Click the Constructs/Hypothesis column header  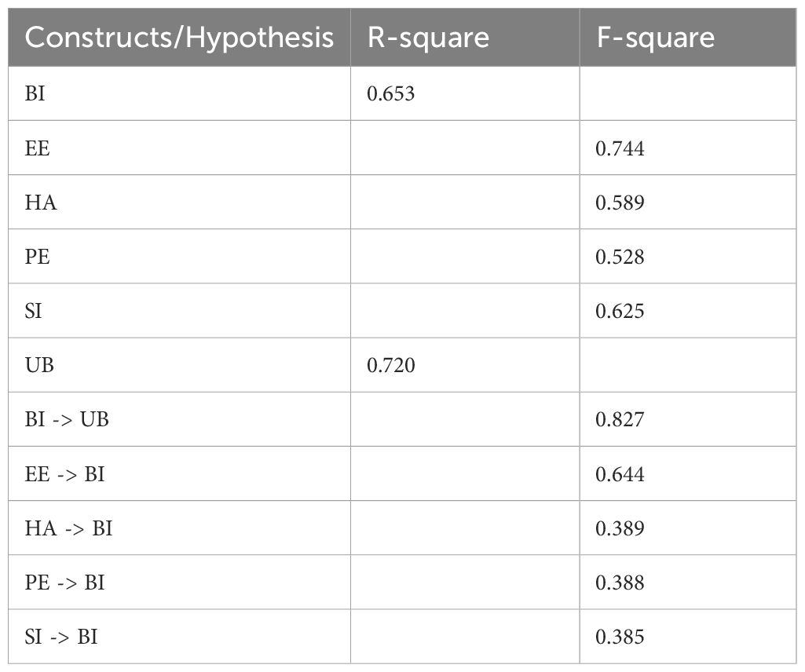[x=179, y=38]
